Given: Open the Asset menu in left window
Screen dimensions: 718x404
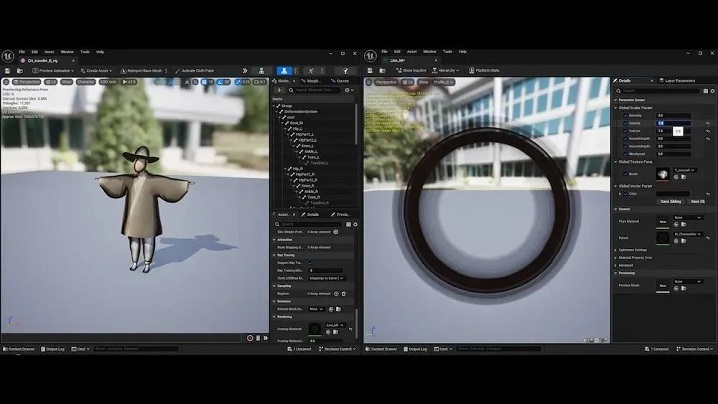Looking at the screenshot, I should click(49, 51).
